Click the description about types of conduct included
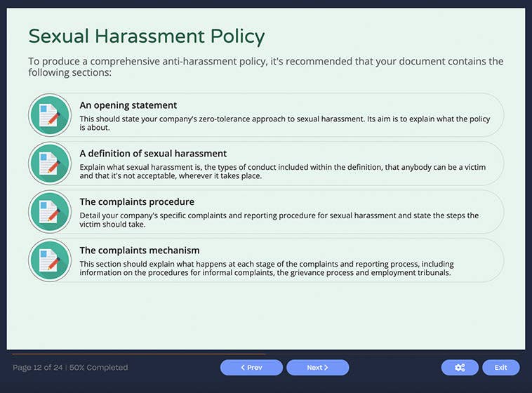 tap(282, 171)
